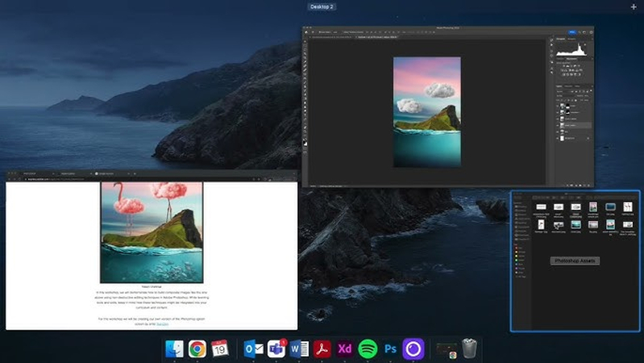The image size is (644, 363).
Task: Click Photoshop's foreground/background color swatch
Action: tap(305, 143)
